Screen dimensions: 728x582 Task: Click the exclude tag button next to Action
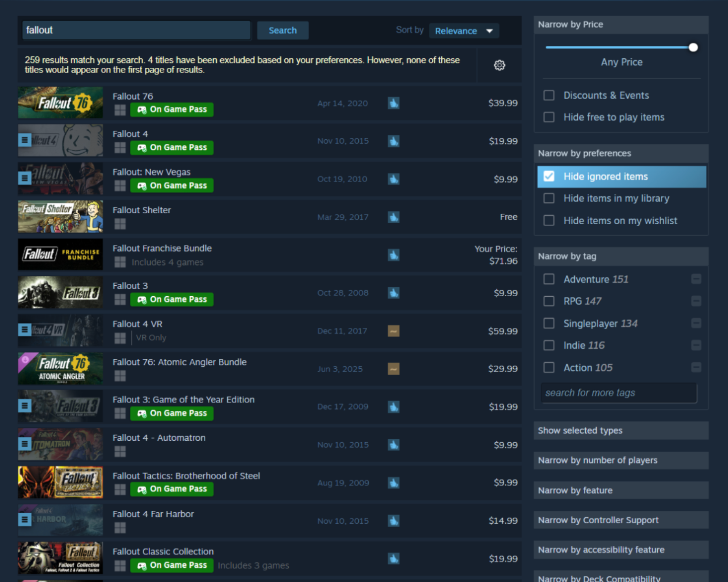[696, 367]
